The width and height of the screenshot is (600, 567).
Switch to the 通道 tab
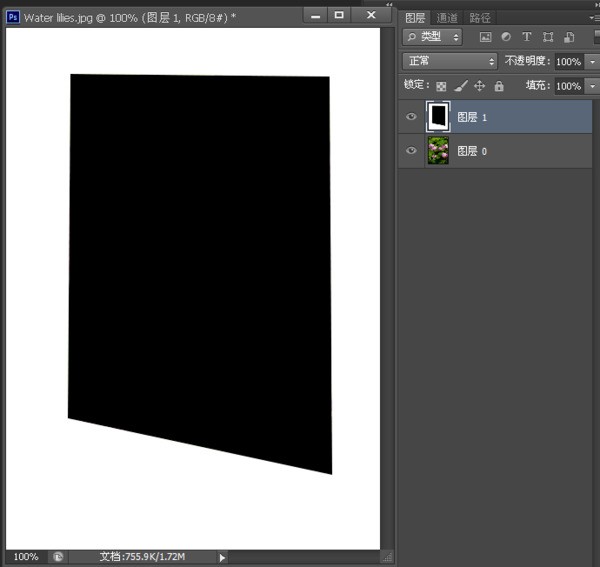pos(447,18)
